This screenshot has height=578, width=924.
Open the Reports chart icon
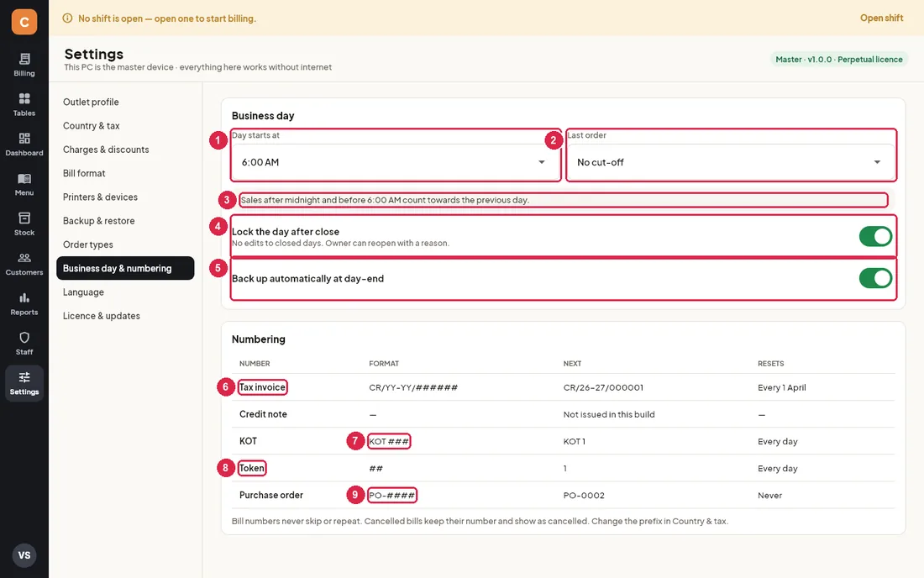24,297
